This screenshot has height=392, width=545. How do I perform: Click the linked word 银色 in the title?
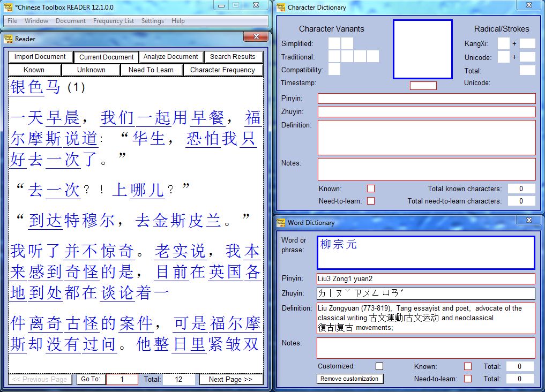(x=27, y=87)
